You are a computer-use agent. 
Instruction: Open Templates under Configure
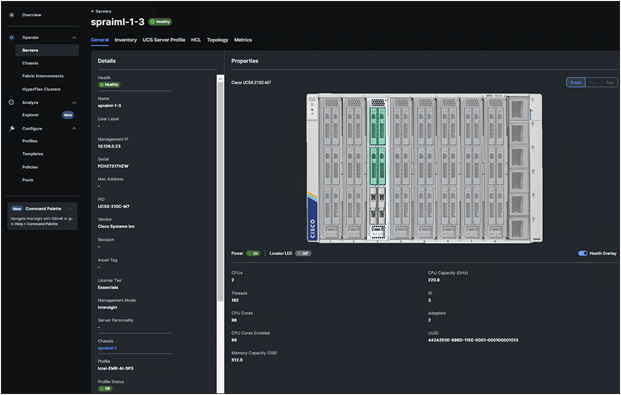click(x=32, y=154)
